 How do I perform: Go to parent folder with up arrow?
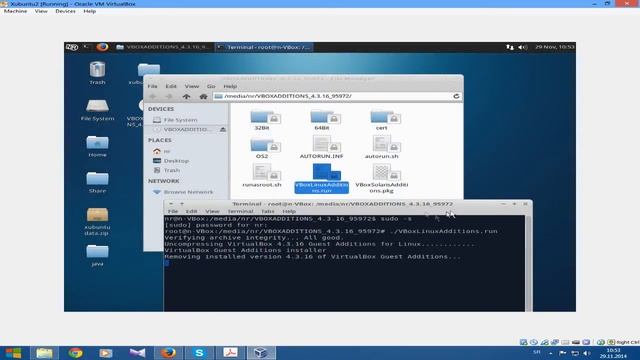pos(186,96)
